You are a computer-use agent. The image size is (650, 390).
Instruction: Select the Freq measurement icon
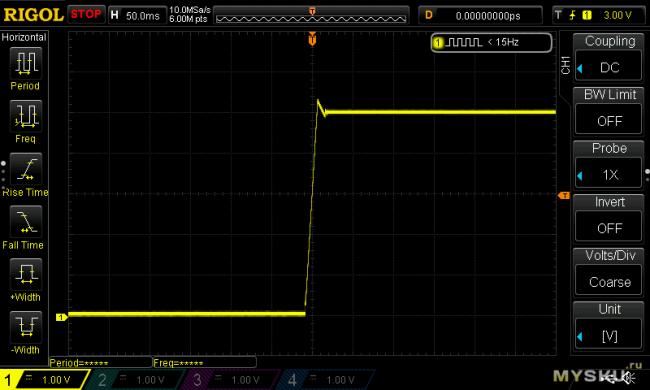click(26, 116)
